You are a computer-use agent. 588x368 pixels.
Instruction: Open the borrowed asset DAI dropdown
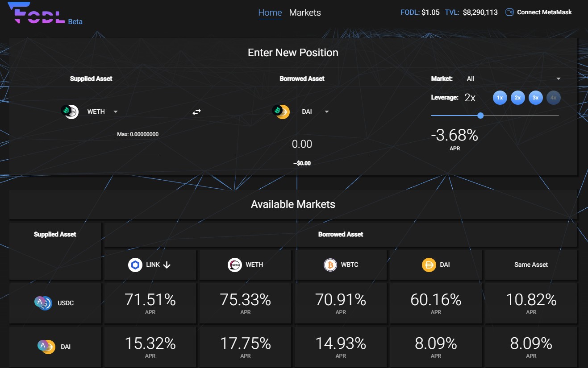coord(316,112)
